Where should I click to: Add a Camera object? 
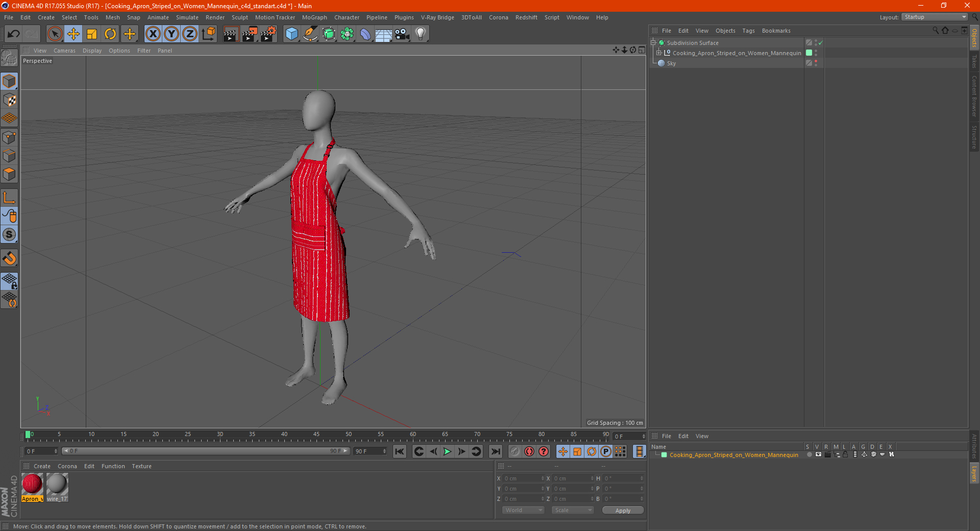point(402,34)
